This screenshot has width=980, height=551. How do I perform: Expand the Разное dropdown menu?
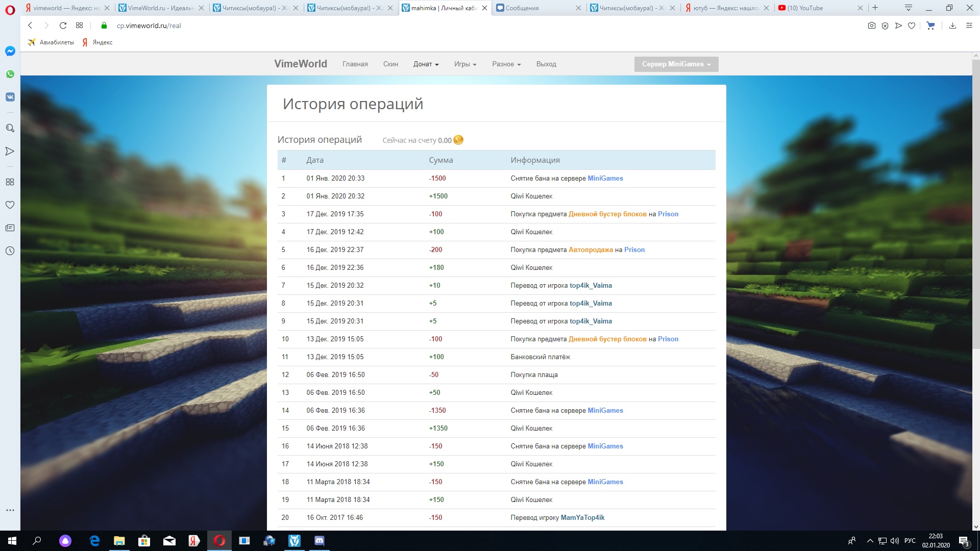(506, 64)
